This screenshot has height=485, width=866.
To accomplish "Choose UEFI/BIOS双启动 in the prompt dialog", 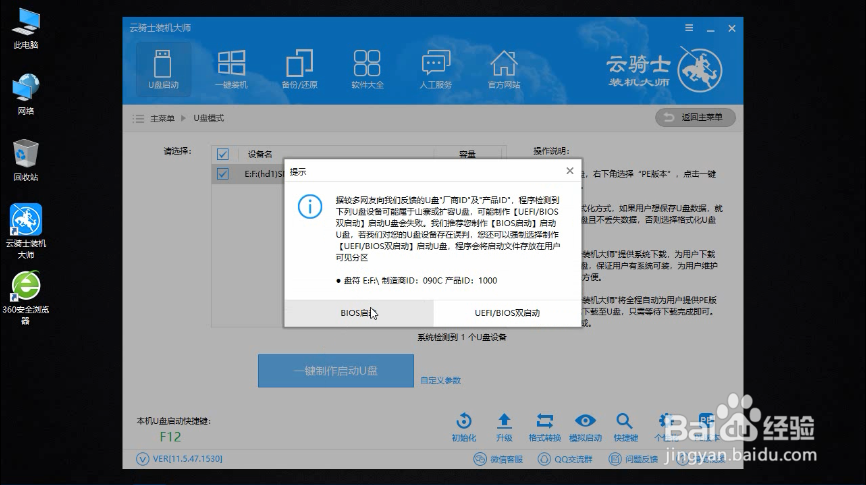I will coord(507,313).
